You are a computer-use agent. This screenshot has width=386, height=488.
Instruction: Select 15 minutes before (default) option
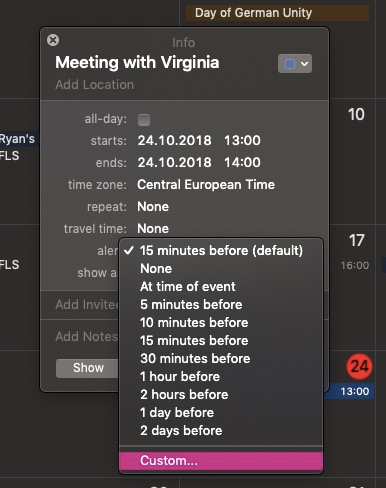pos(221,251)
